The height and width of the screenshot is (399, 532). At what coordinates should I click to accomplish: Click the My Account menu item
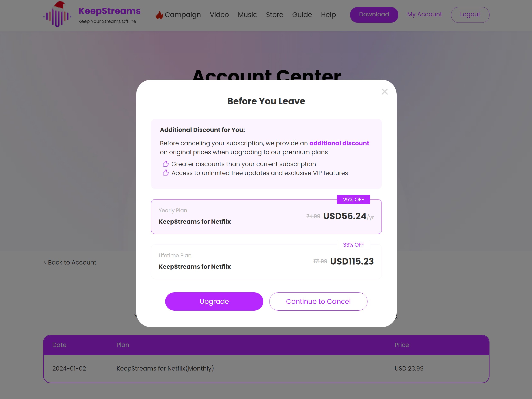click(x=425, y=14)
